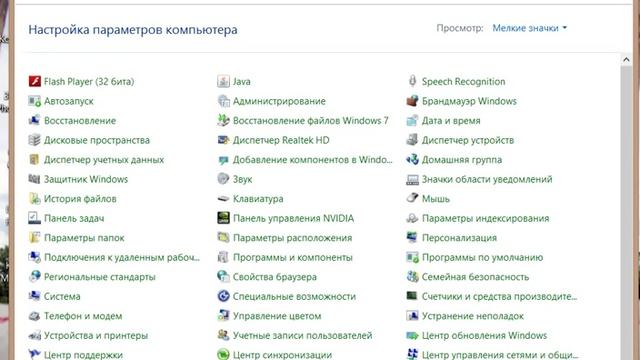640x360 pixels.
Task: Click the Защитник Windows icon
Action: click(34, 179)
